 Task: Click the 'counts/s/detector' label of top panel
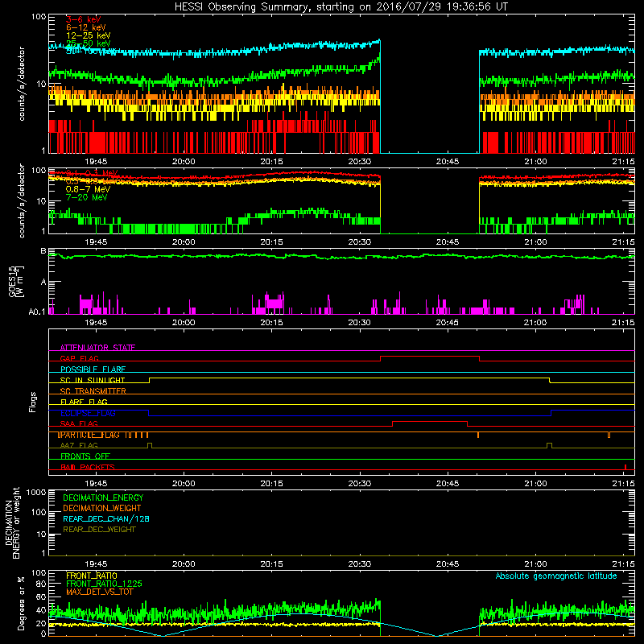(x=22, y=84)
